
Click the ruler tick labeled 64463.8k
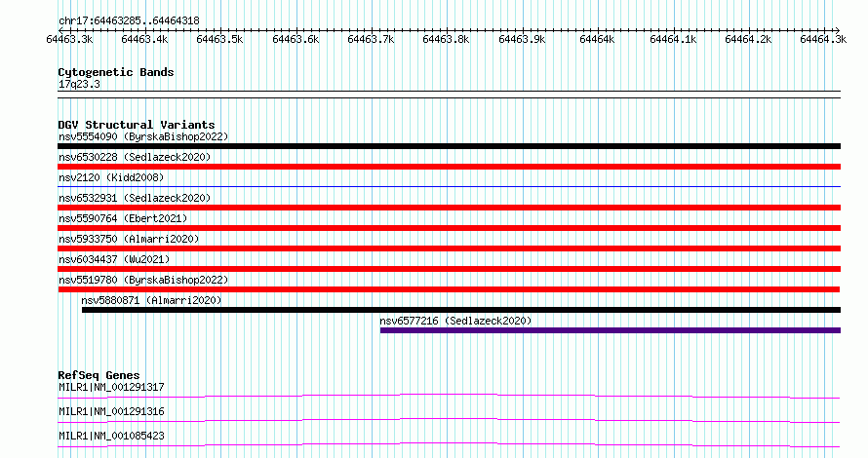[446, 40]
